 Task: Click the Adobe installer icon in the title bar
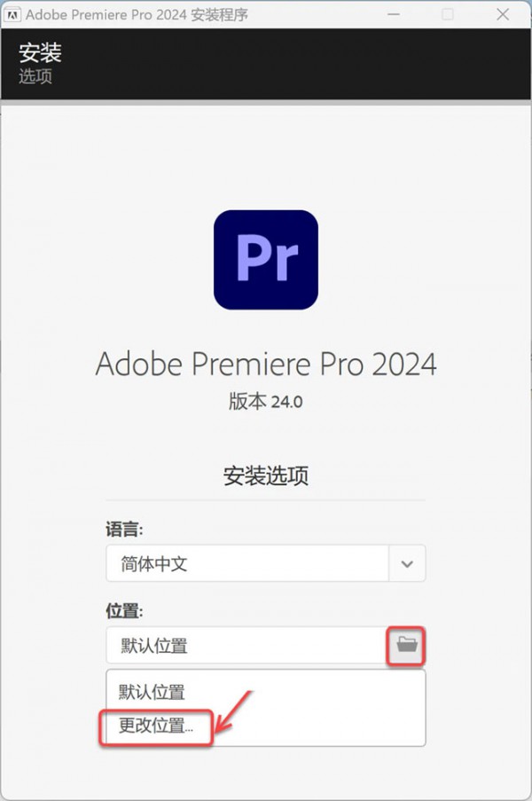pyautogui.click(x=12, y=14)
